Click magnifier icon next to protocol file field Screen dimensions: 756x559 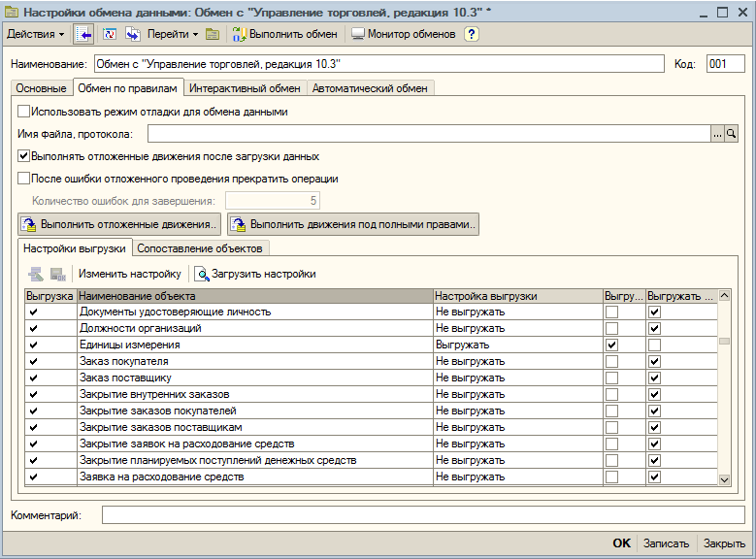(x=732, y=134)
